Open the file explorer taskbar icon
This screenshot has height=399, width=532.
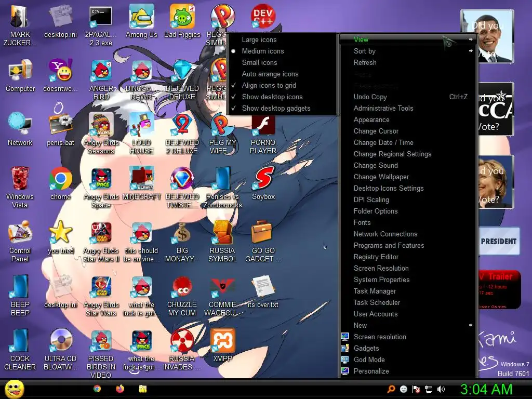point(142,389)
